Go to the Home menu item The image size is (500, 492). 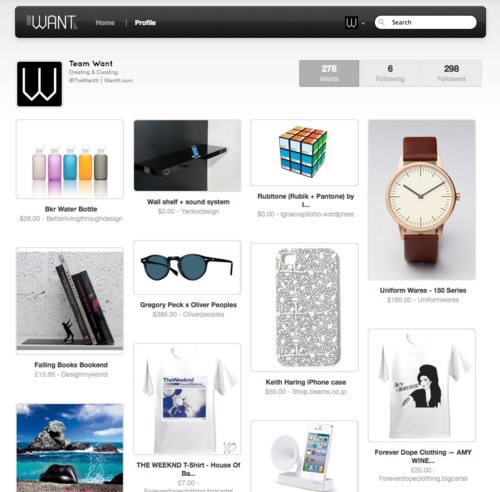tap(105, 23)
